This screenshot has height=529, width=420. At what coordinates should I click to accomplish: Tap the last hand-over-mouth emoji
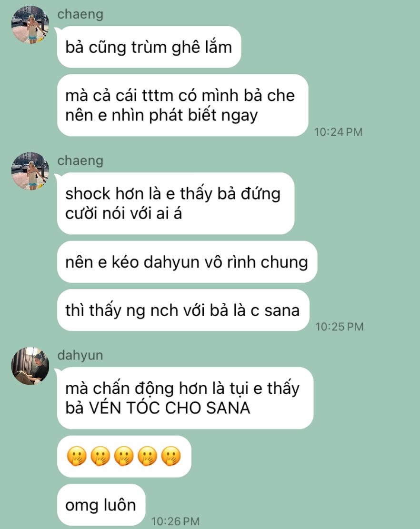click(x=171, y=456)
